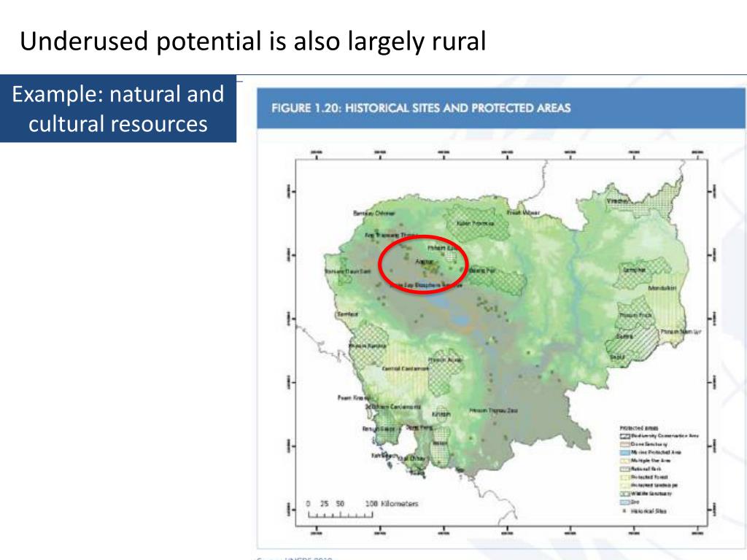Click the 'Mondulkiri' map label
This screenshot has width=747, height=560.
tap(662, 288)
